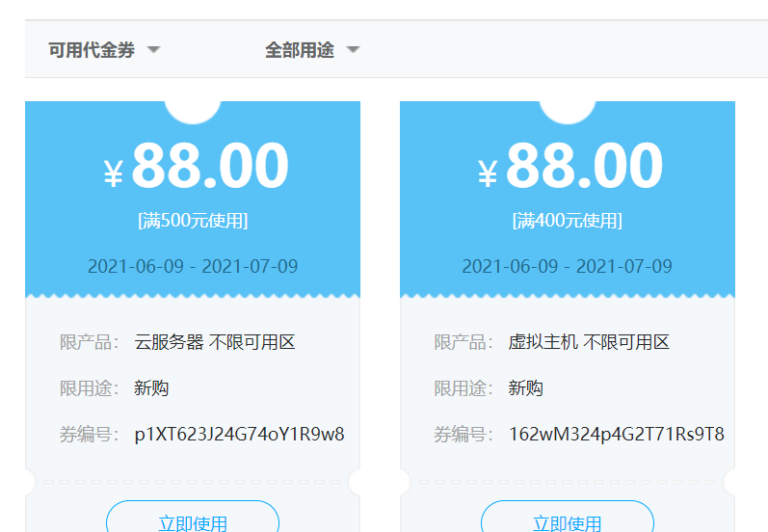768x532 pixels.
Task: Click 云服务器 不限可用区 product text
Action: point(215,342)
